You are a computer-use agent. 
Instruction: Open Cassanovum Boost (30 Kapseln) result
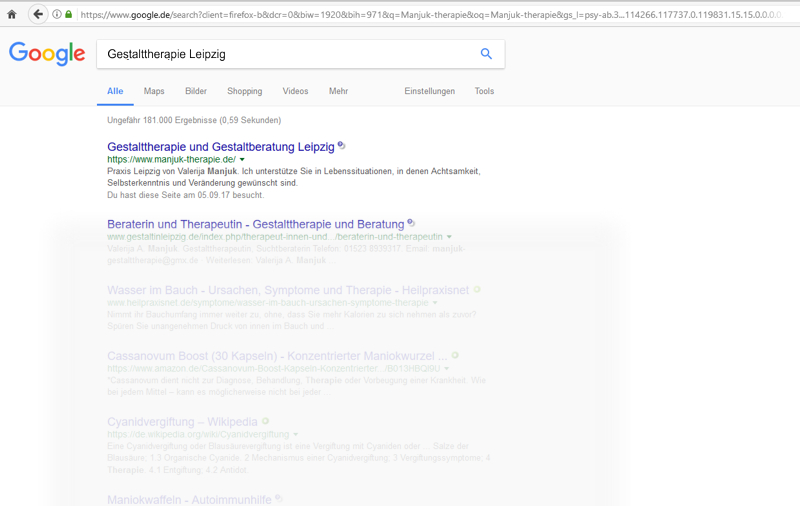click(277, 356)
